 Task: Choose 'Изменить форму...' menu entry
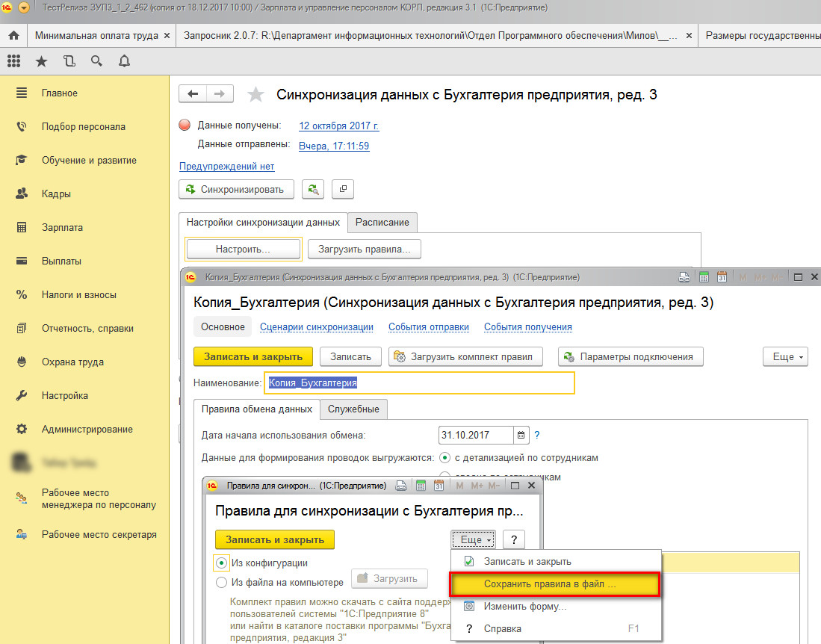coord(556,607)
